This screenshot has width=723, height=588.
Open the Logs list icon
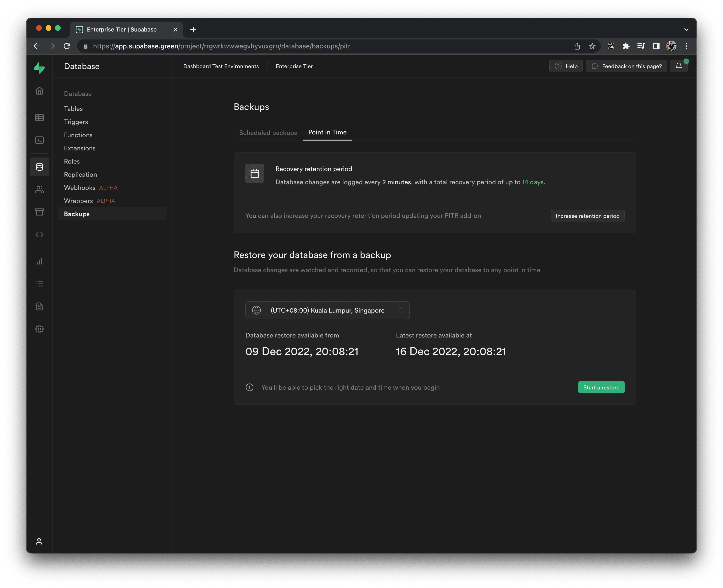(x=39, y=284)
